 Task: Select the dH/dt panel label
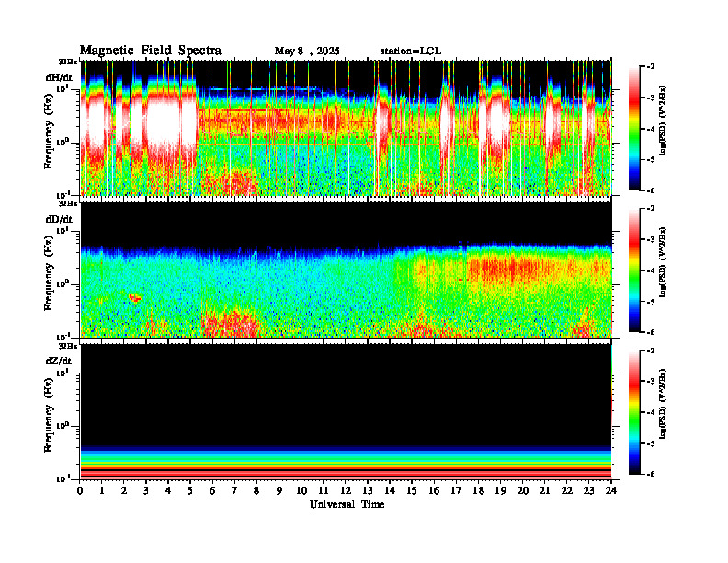pos(59,77)
